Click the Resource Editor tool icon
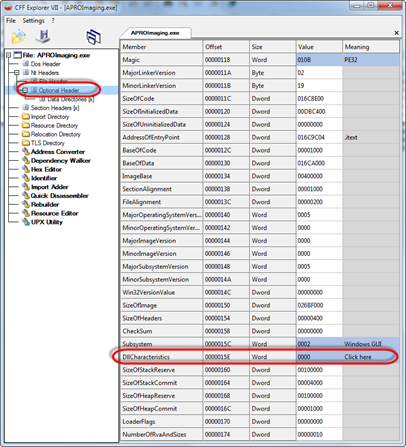 click(x=26, y=213)
